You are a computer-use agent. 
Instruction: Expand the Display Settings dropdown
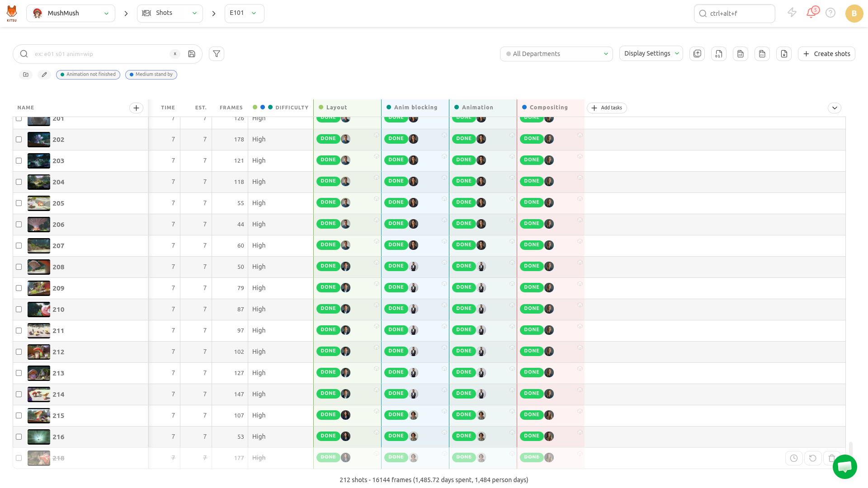click(651, 54)
